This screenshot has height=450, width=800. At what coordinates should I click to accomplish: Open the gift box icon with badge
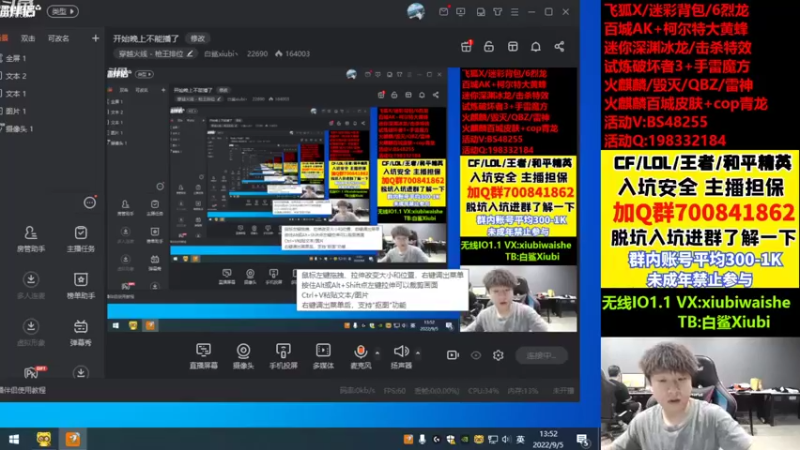pyautogui.click(x=466, y=46)
